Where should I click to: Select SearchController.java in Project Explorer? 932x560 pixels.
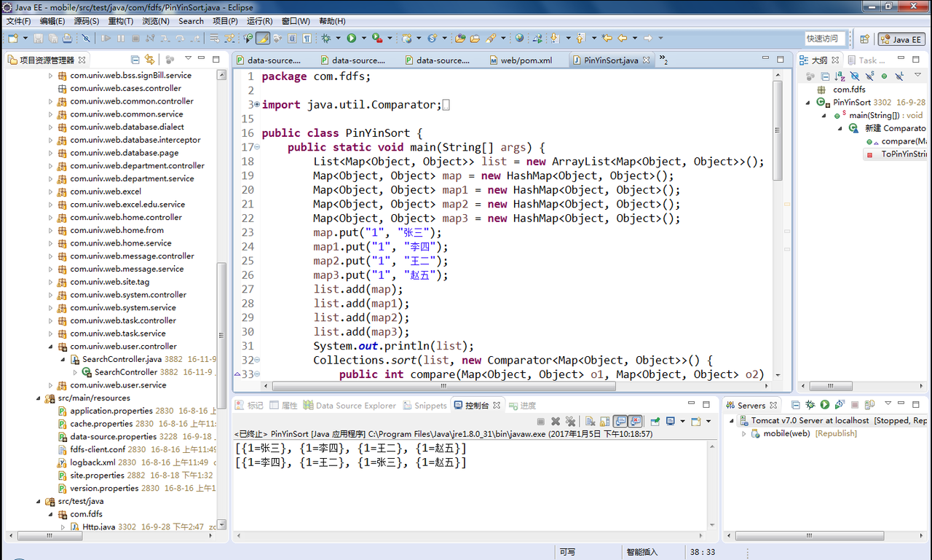pos(122,360)
